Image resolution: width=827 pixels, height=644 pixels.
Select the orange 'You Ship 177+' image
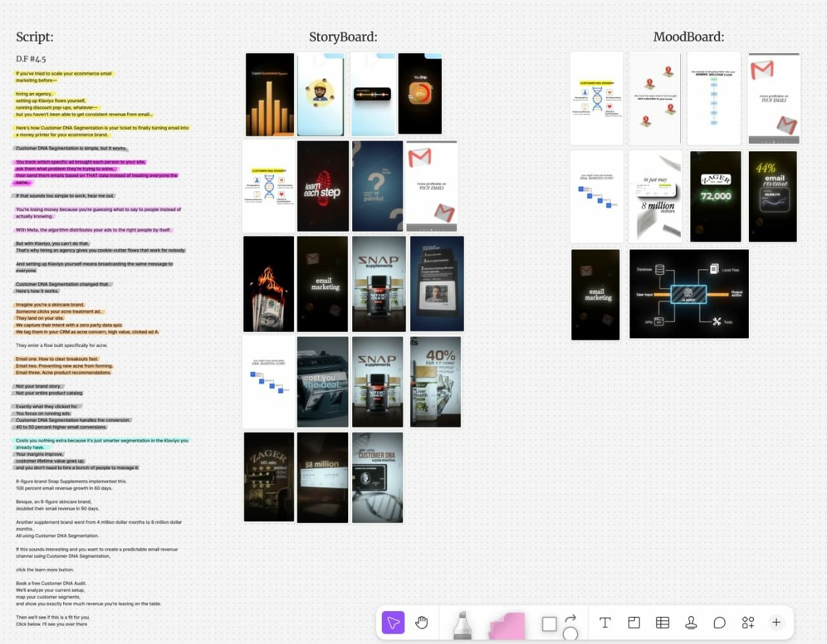[420, 94]
